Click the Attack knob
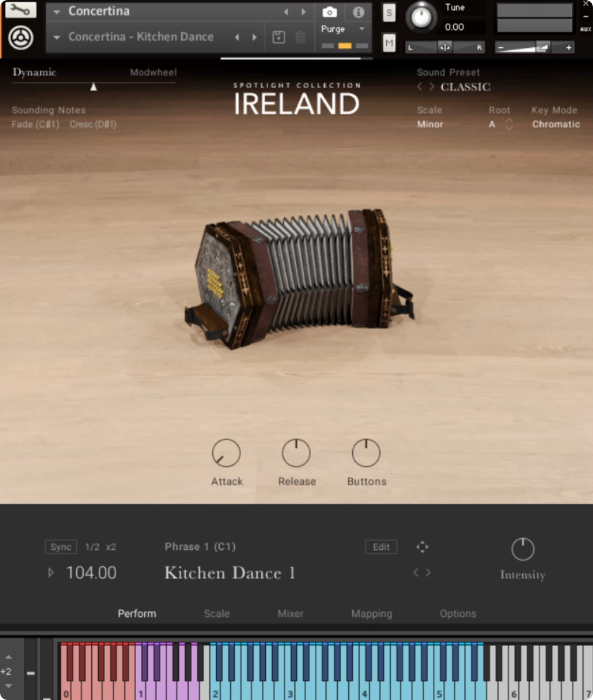This screenshot has height=700, width=593. point(226,452)
